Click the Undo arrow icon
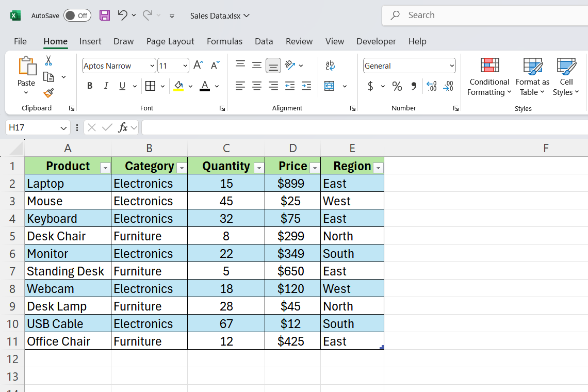The width and height of the screenshot is (588, 392). point(122,15)
